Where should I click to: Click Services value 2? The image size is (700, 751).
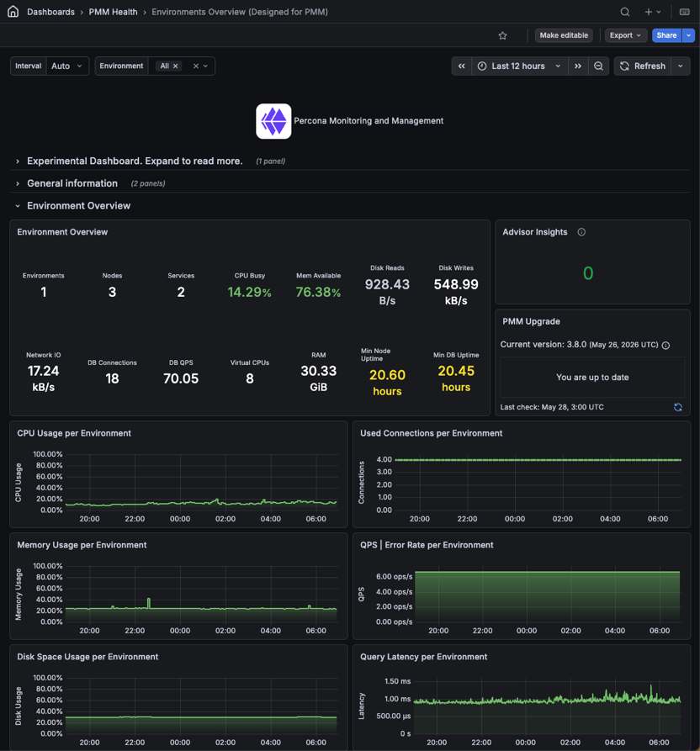point(181,292)
